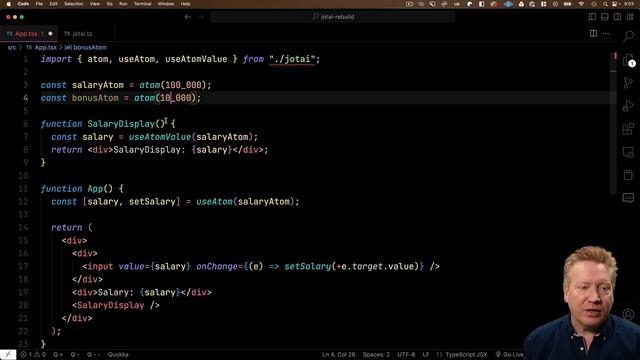Click line number 14 in the gutter

23,227
